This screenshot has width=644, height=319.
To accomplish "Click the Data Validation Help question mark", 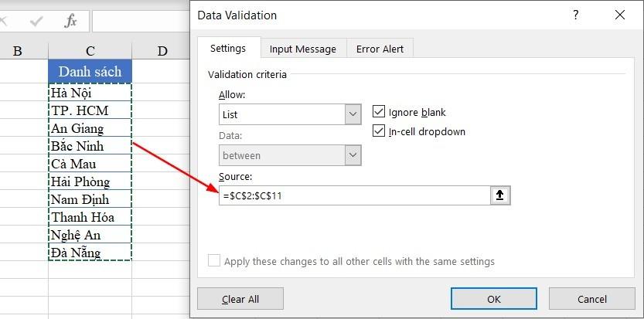I will point(575,15).
